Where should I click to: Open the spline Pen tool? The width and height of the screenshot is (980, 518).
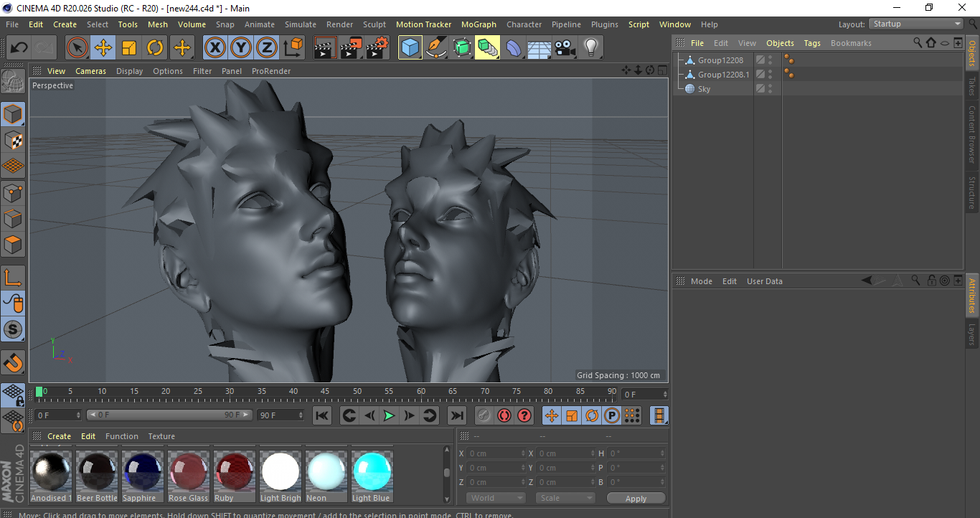pyautogui.click(x=436, y=48)
